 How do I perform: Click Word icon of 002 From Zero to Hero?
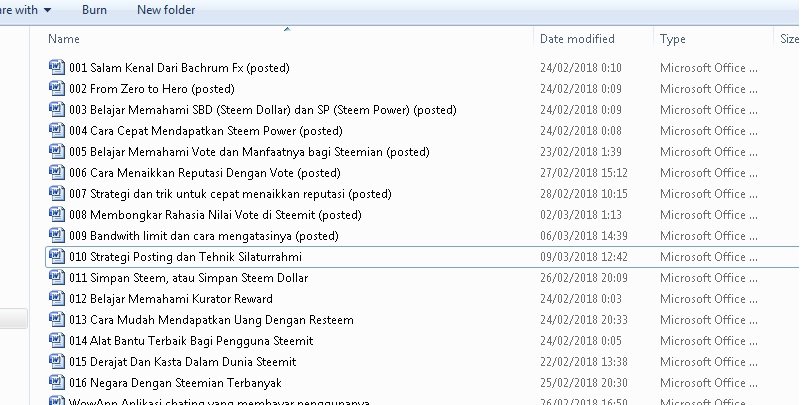pyautogui.click(x=57, y=89)
